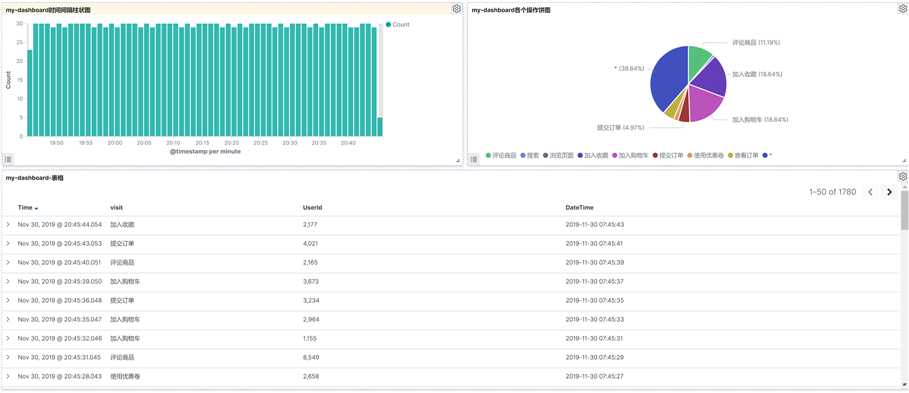The image size is (909, 393).
Task: Click the 20:45:40.051 timestamp cell
Action: pyautogui.click(x=60, y=262)
